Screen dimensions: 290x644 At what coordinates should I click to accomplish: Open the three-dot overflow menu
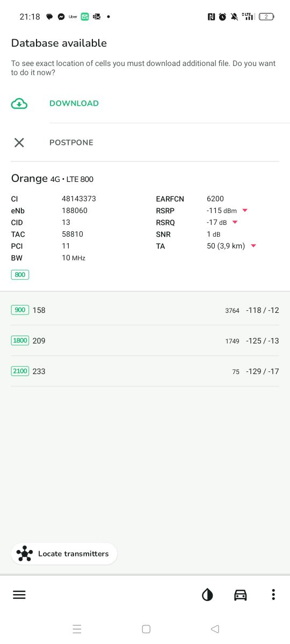click(273, 595)
